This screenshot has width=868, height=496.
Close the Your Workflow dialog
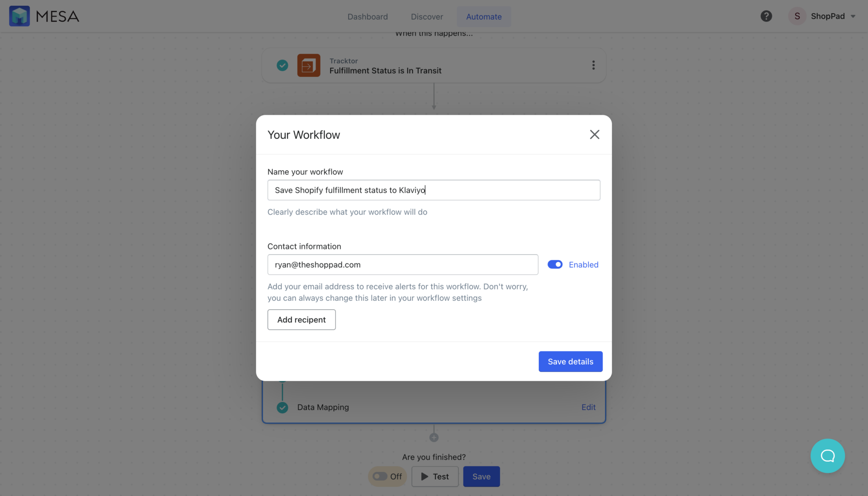tap(594, 134)
